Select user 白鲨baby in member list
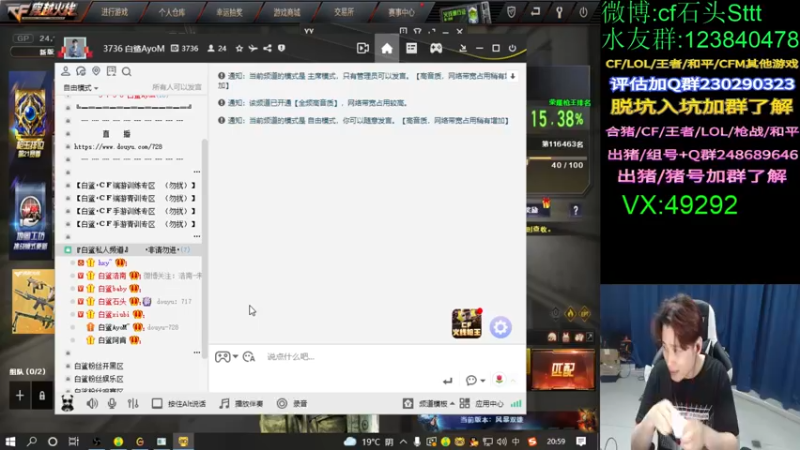Image resolution: width=800 pixels, height=450 pixels. pyautogui.click(x=112, y=289)
